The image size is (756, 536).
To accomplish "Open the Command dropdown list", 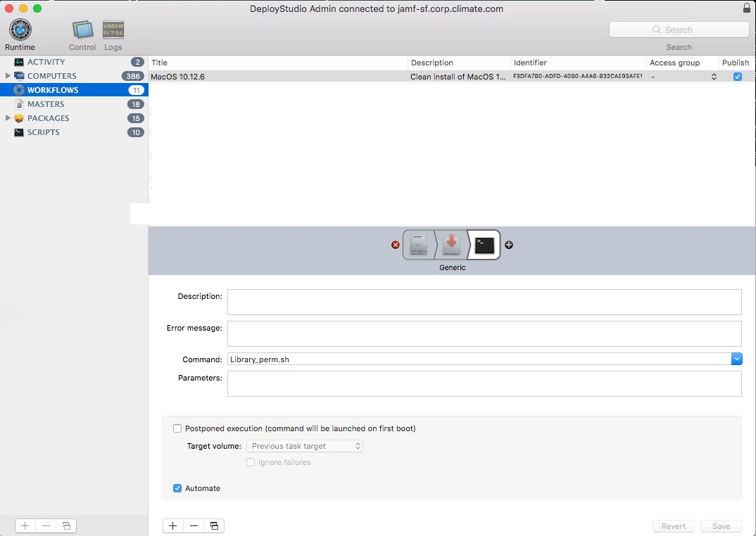I will pos(736,359).
